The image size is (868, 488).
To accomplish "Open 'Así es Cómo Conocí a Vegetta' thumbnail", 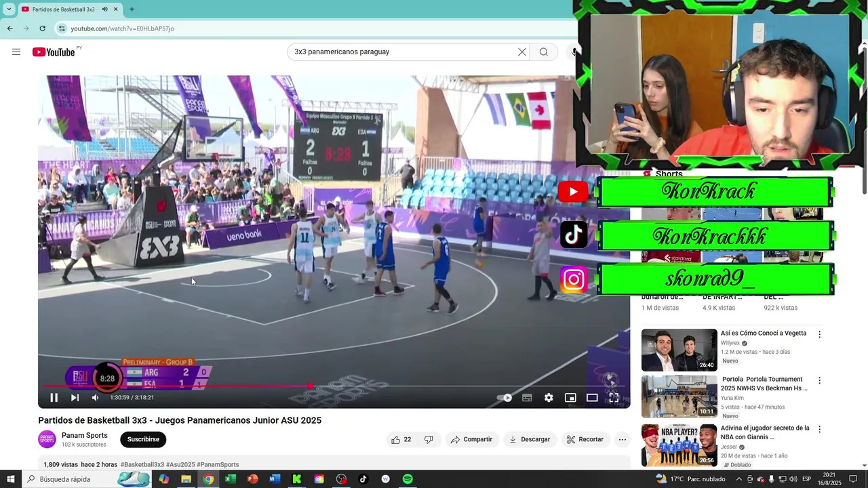I will click(679, 350).
